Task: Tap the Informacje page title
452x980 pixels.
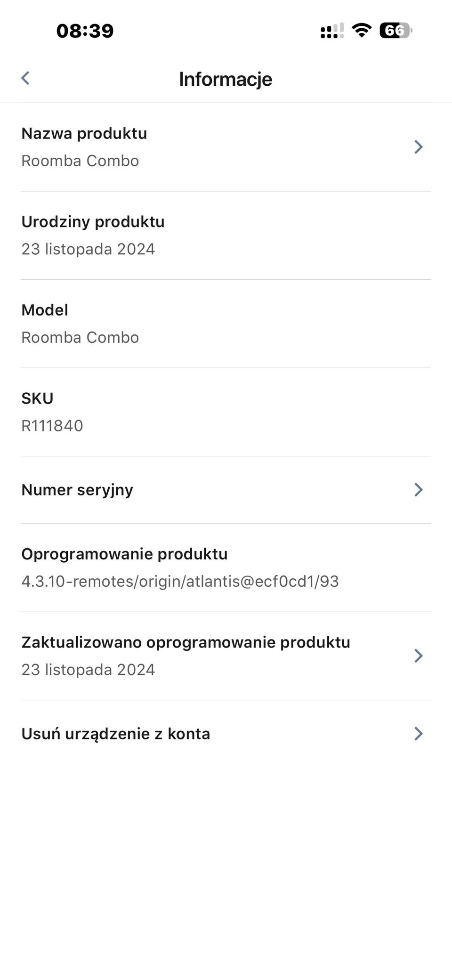Action: click(226, 79)
